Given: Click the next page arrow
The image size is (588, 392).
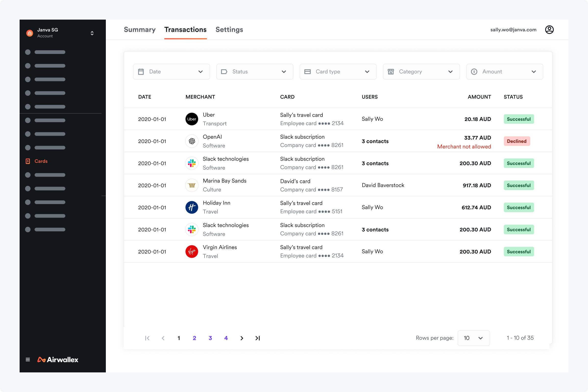Looking at the screenshot, I should pos(242,338).
